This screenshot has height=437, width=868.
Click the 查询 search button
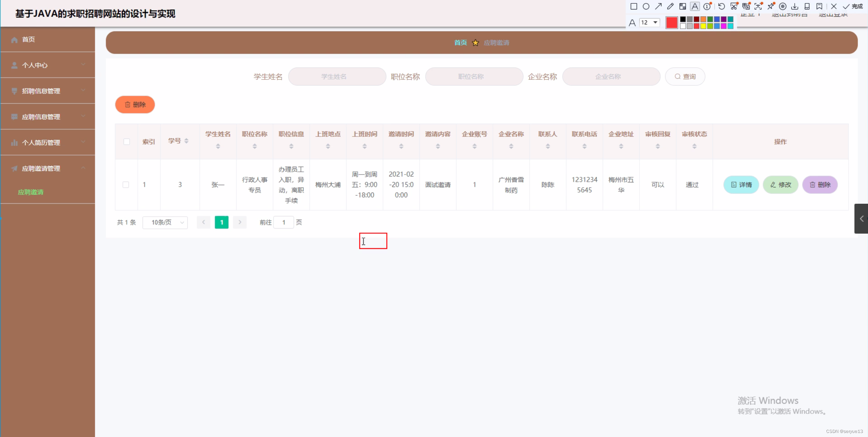point(685,77)
